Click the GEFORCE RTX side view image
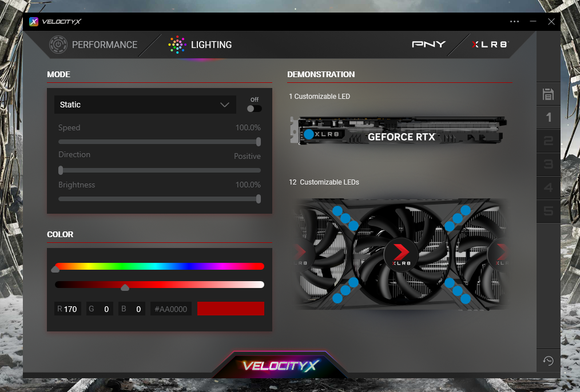 point(398,130)
